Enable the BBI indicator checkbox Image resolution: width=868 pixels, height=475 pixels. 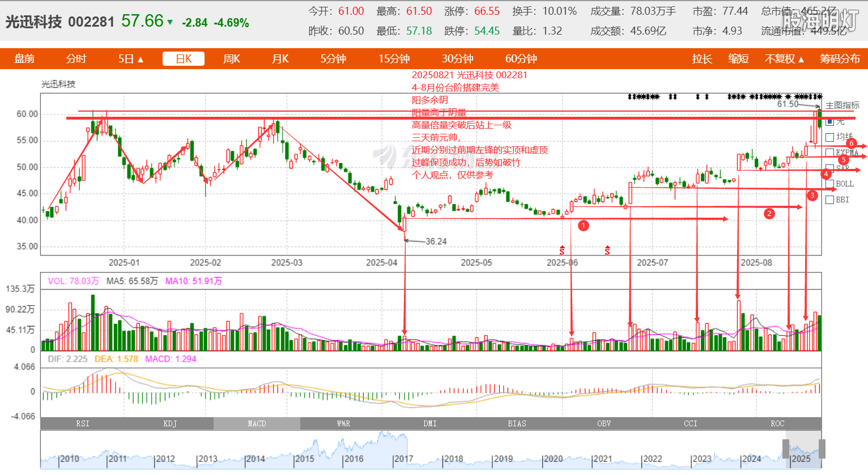click(x=830, y=200)
